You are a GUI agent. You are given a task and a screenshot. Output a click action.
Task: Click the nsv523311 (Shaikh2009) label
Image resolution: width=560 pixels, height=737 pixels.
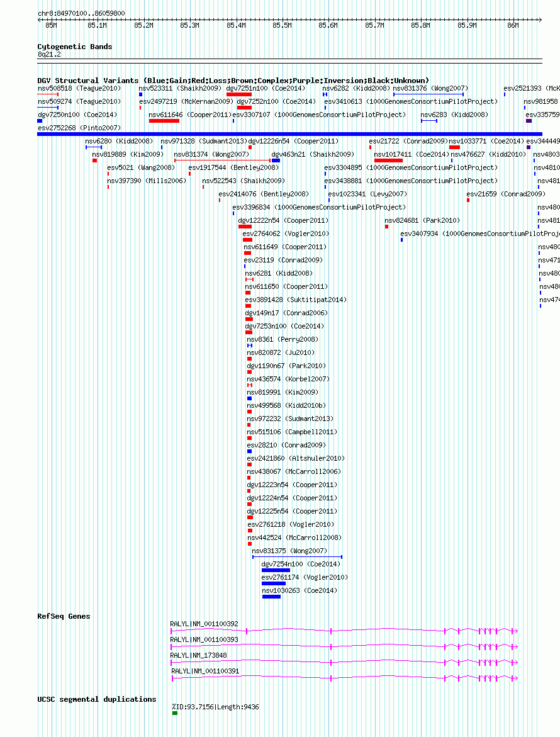tap(180, 88)
